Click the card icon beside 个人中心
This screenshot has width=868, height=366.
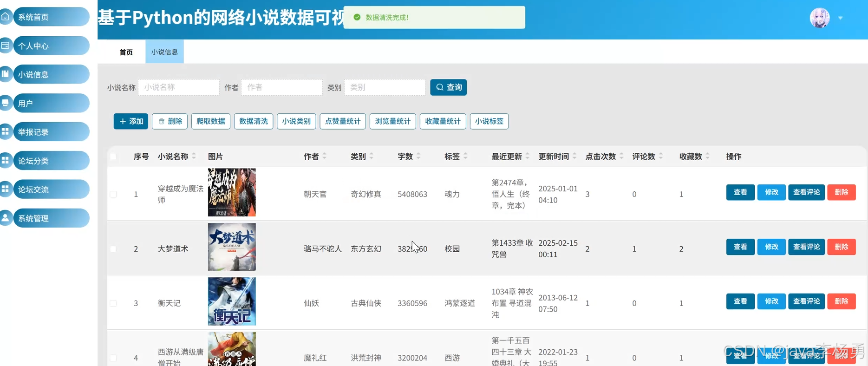pyautogui.click(x=5, y=46)
